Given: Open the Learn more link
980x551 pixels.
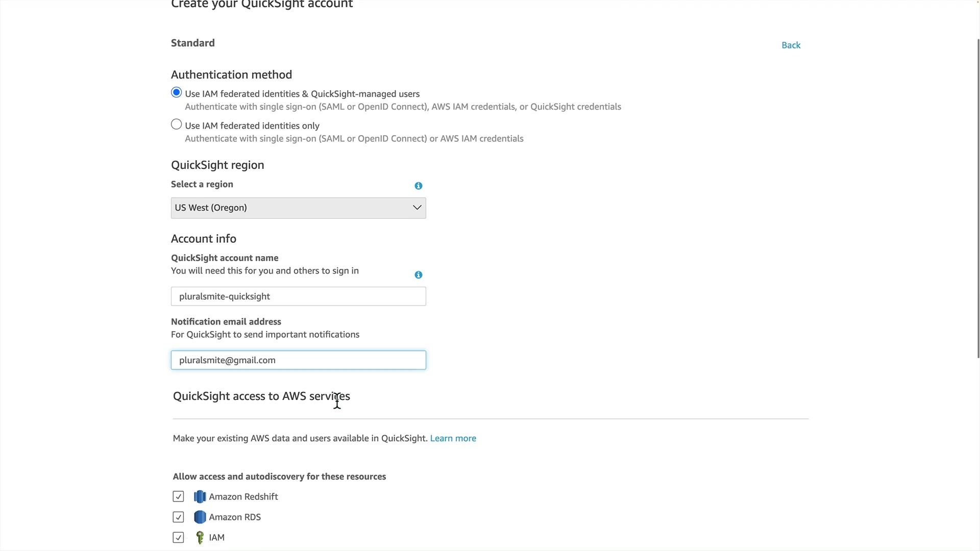Looking at the screenshot, I should pyautogui.click(x=453, y=438).
